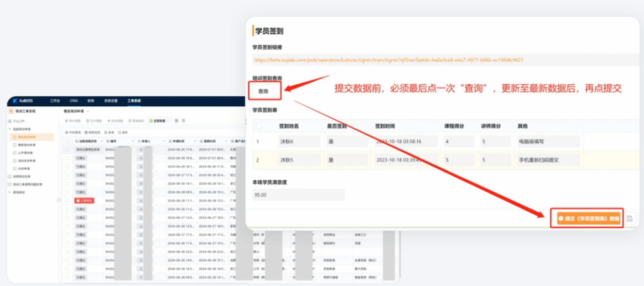Collapse the 售前培训申请 tree group in the sidebar
The width and height of the screenshot is (644, 286).
pos(10,128)
